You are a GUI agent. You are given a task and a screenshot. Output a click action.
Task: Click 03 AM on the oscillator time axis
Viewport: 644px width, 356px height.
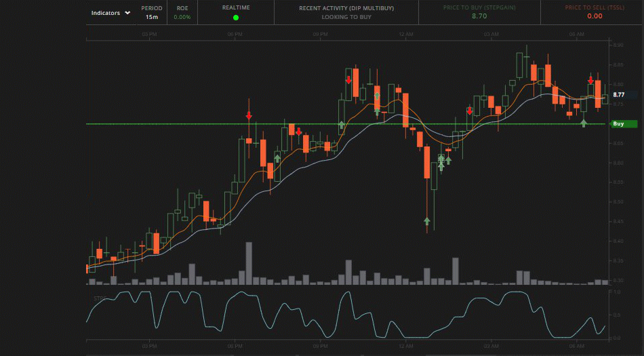[491, 346]
